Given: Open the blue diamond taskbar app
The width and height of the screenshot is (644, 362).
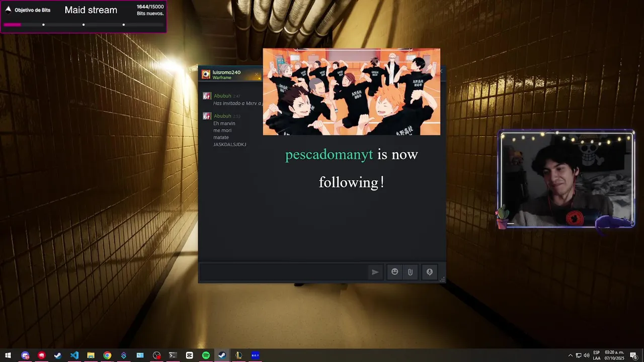Looking at the screenshot, I should (x=124, y=355).
